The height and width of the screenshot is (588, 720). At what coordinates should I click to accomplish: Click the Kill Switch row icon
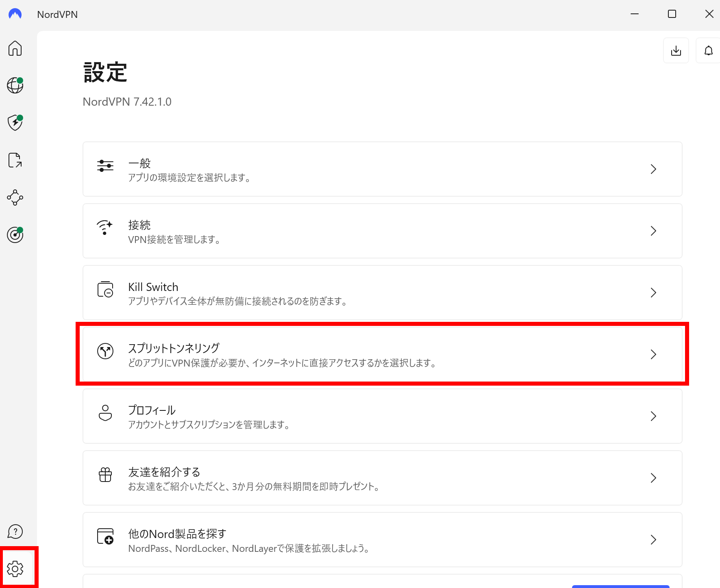pyautogui.click(x=105, y=289)
